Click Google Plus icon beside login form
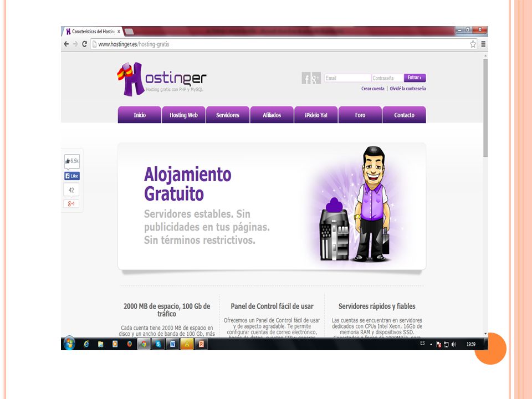 coord(316,78)
